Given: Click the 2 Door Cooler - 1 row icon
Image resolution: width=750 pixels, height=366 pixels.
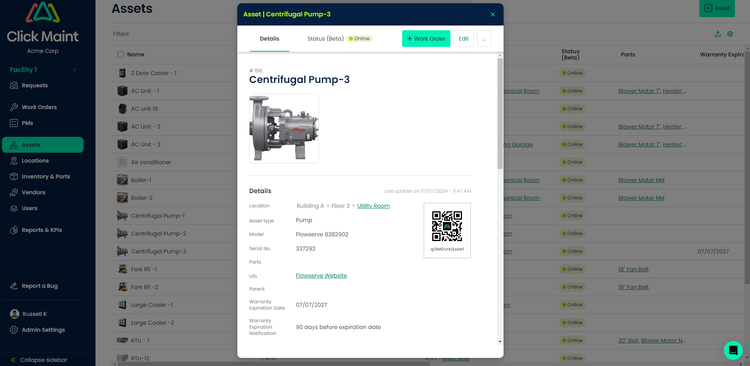Looking at the screenshot, I should (x=121, y=73).
